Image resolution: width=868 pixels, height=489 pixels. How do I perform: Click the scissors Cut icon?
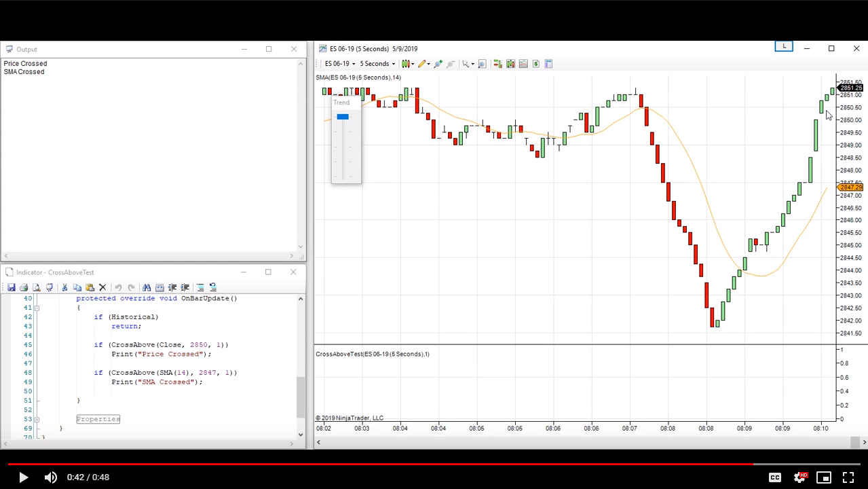coord(64,287)
